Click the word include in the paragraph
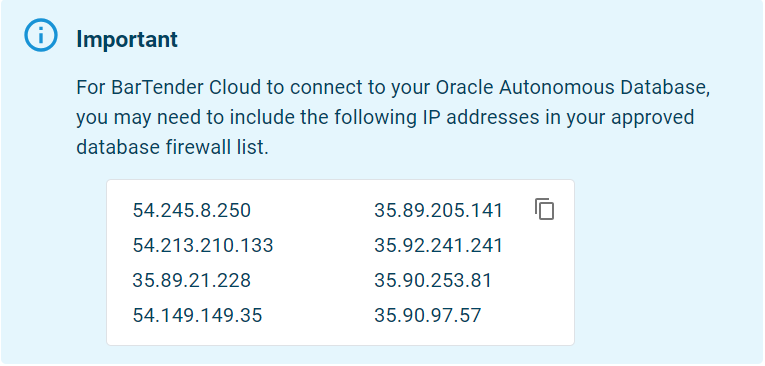 (262, 118)
